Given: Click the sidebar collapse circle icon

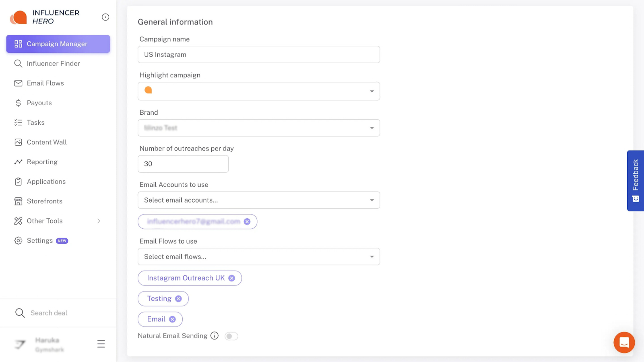Looking at the screenshot, I should pyautogui.click(x=105, y=17).
